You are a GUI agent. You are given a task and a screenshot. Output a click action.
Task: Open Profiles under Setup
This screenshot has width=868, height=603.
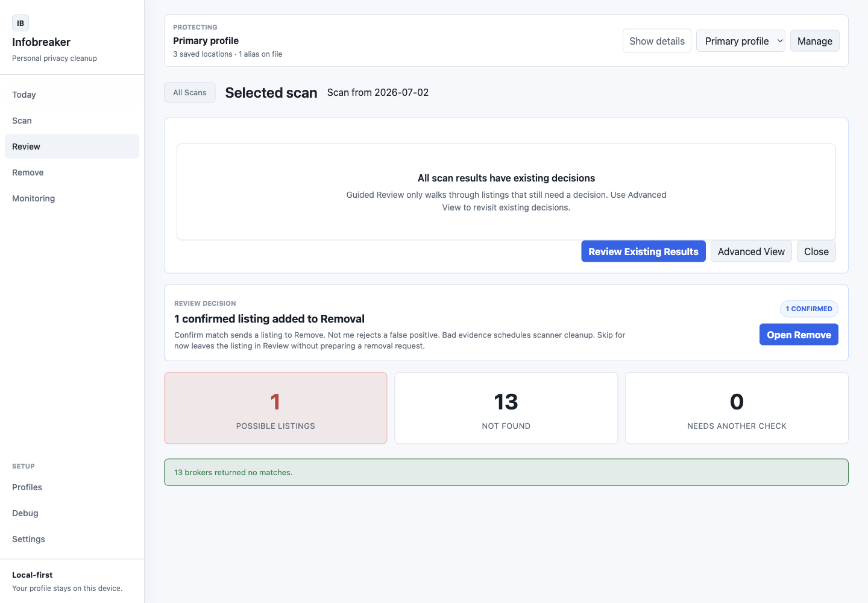coord(72,487)
